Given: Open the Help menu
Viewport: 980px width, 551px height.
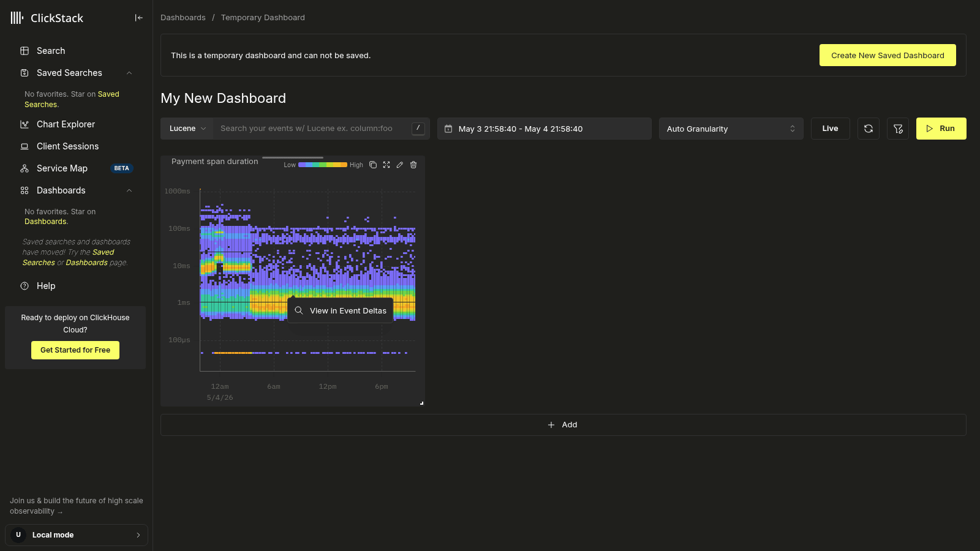Looking at the screenshot, I should coord(46,286).
